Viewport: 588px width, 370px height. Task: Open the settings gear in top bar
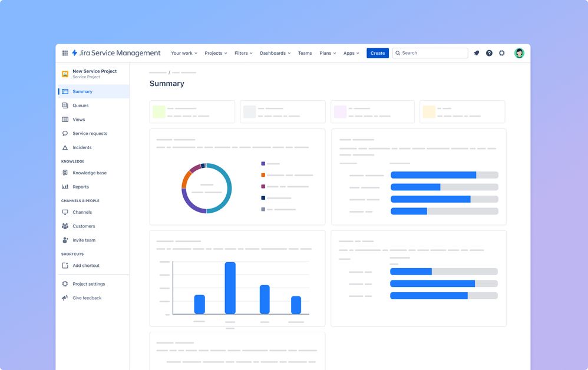pyautogui.click(x=502, y=53)
